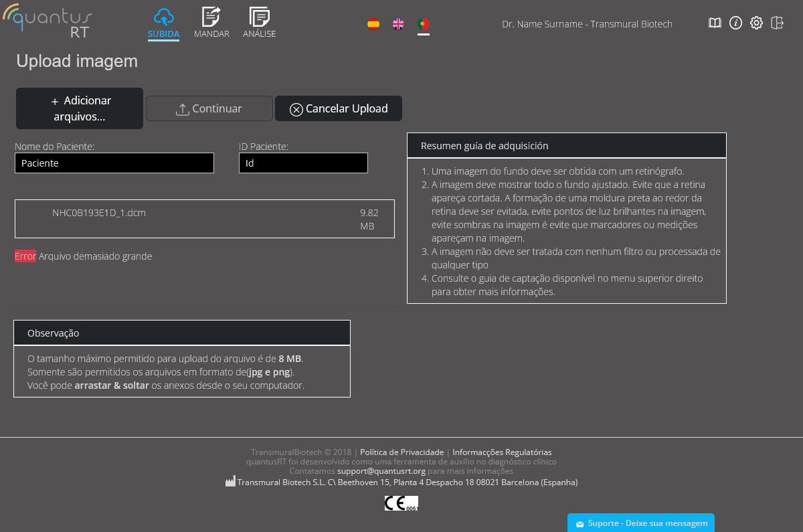The height and width of the screenshot is (532, 803).
Task: Open settings gear icon
Action: coord(756,23)
